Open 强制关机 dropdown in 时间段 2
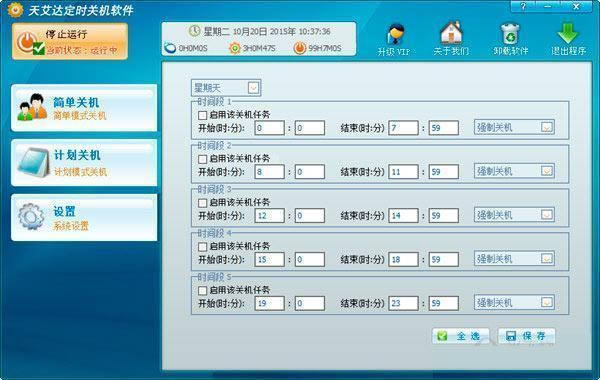The image size is (600, 380). [x=514, y=171]
